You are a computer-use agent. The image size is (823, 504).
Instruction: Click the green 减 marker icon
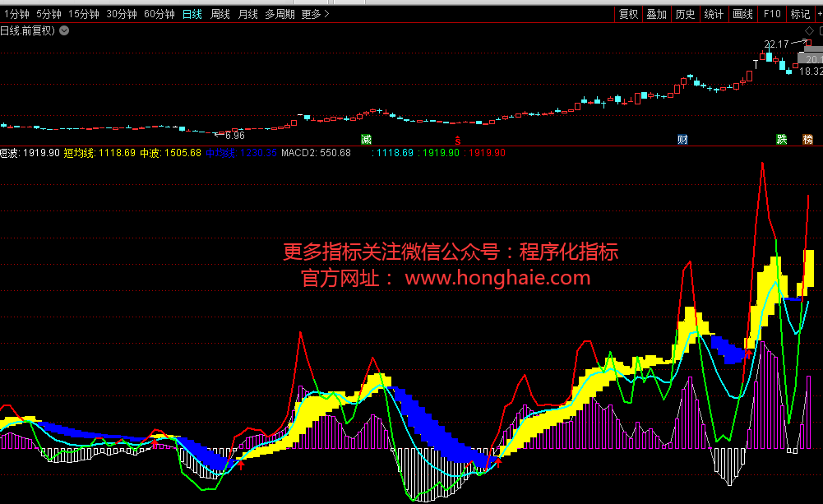click(x=366, y=138)
